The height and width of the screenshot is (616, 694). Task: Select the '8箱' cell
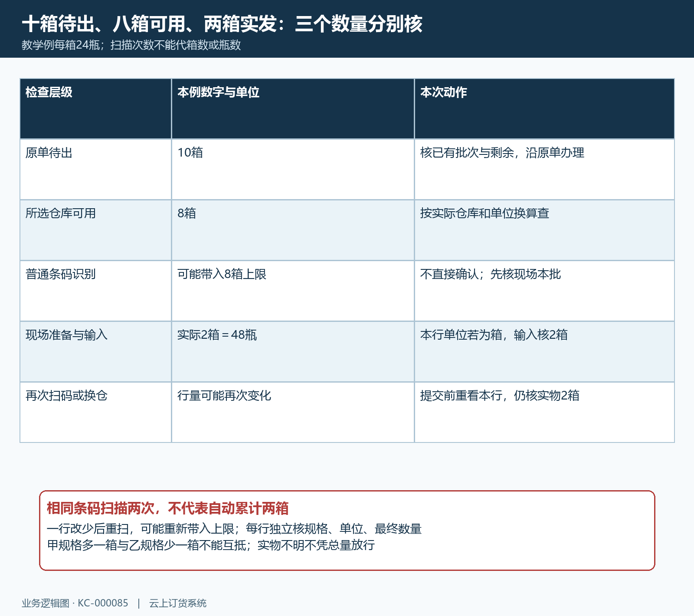tap(293, 230)
